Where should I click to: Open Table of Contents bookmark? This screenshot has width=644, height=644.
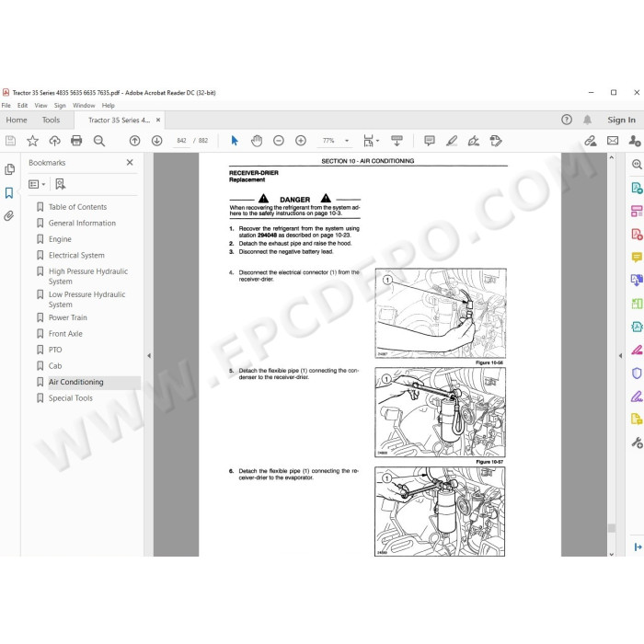click(x=77, y=207)
